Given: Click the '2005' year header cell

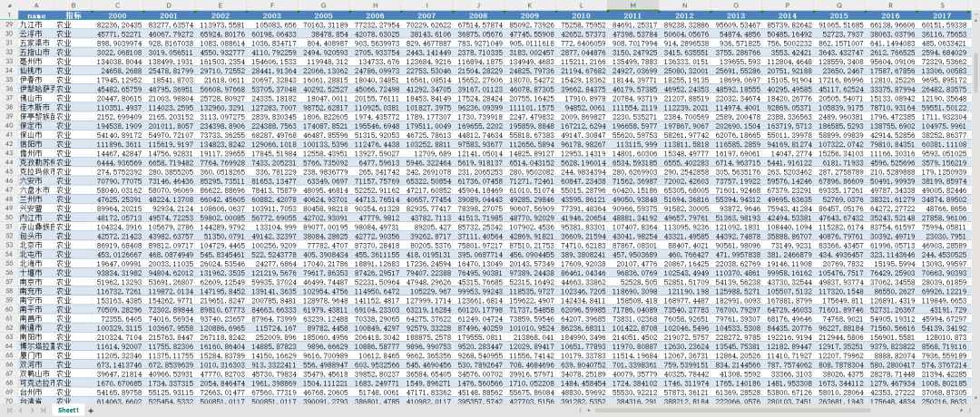Looking at the screenshot, I should coord(323,15).
